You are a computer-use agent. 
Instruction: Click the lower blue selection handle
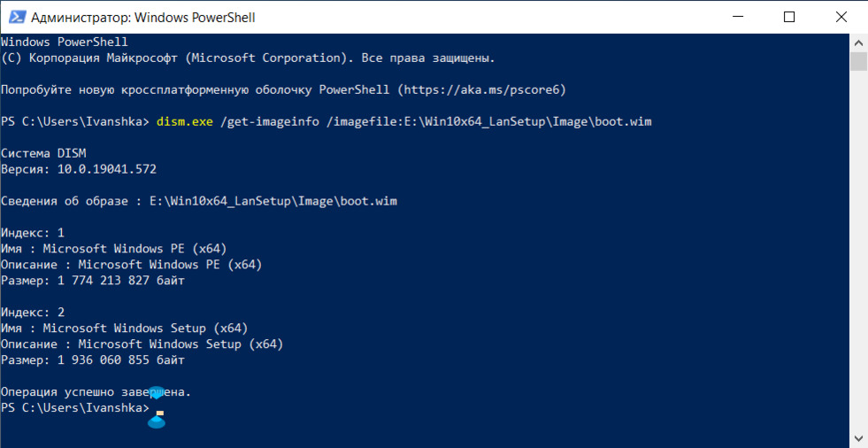pyautogui.click(x=157, y=422)
